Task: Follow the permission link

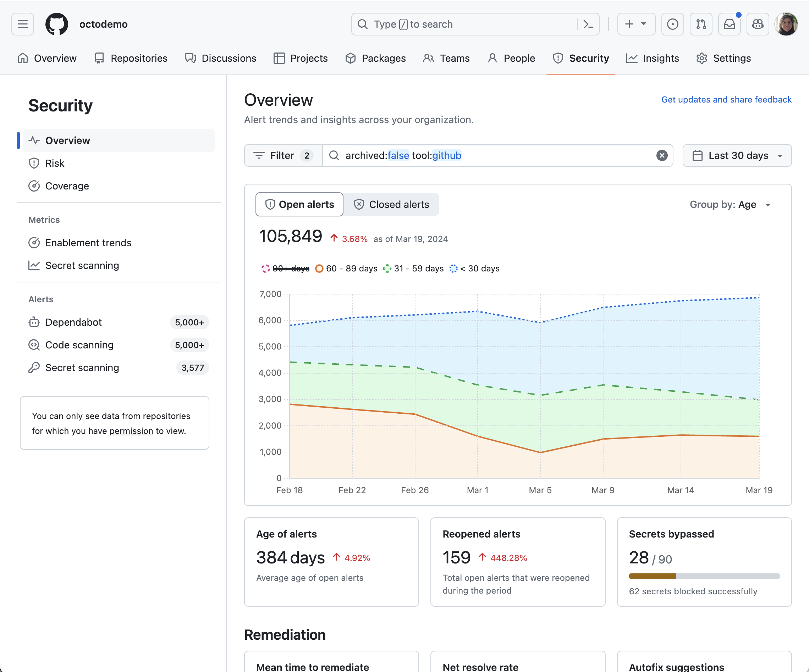Action: pos(131,431)
